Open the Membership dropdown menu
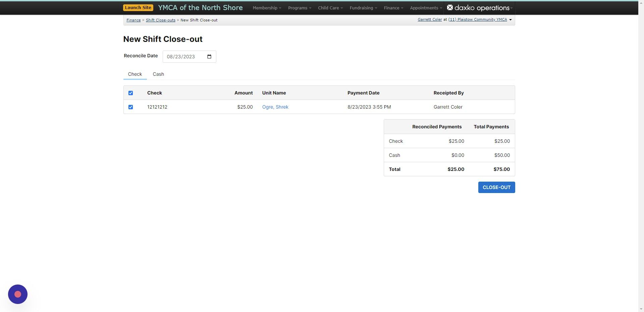The image size is (644, 312). [267, 8]
